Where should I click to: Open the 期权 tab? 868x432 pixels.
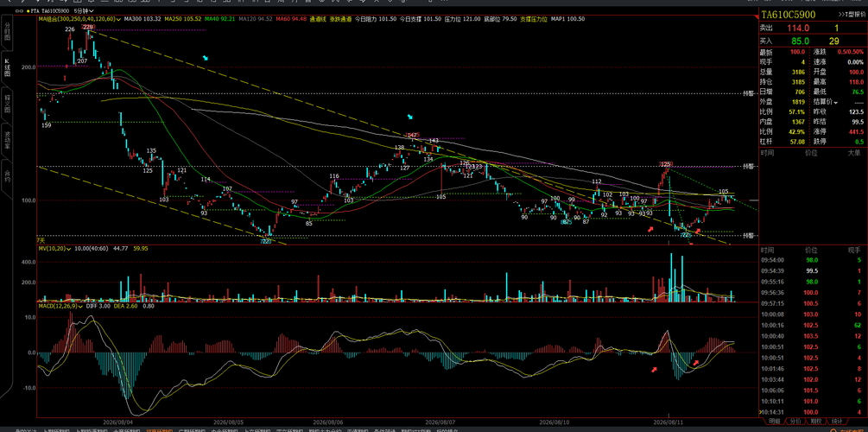816,422
